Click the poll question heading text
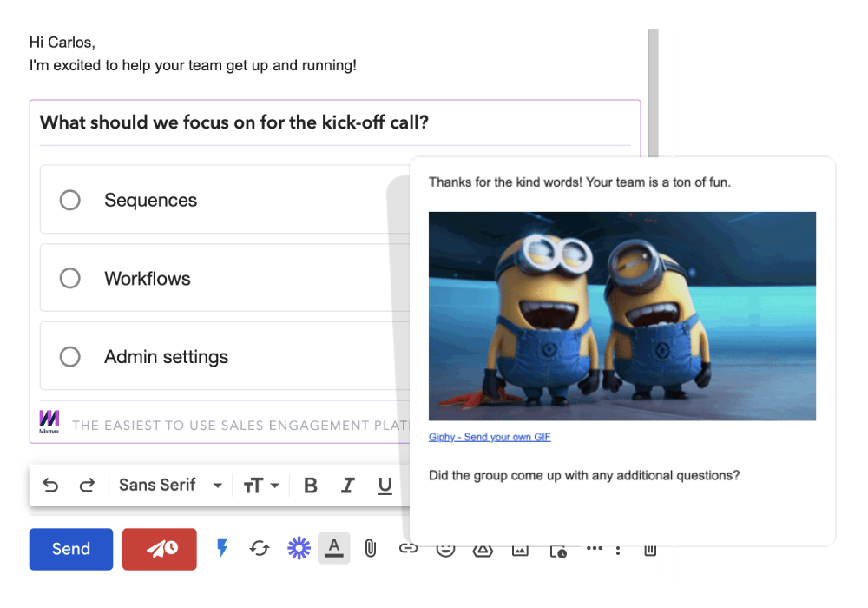This screenshot has width=868, height=608. (234, 122)
